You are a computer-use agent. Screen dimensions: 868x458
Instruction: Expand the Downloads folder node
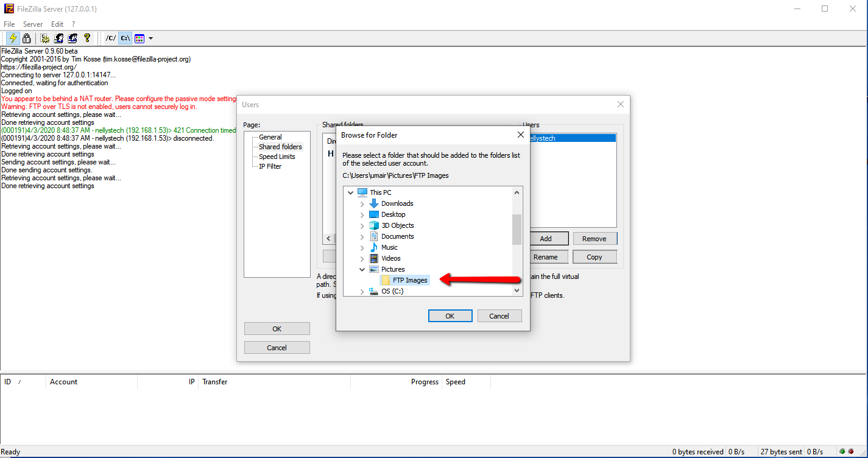[362, 203]
